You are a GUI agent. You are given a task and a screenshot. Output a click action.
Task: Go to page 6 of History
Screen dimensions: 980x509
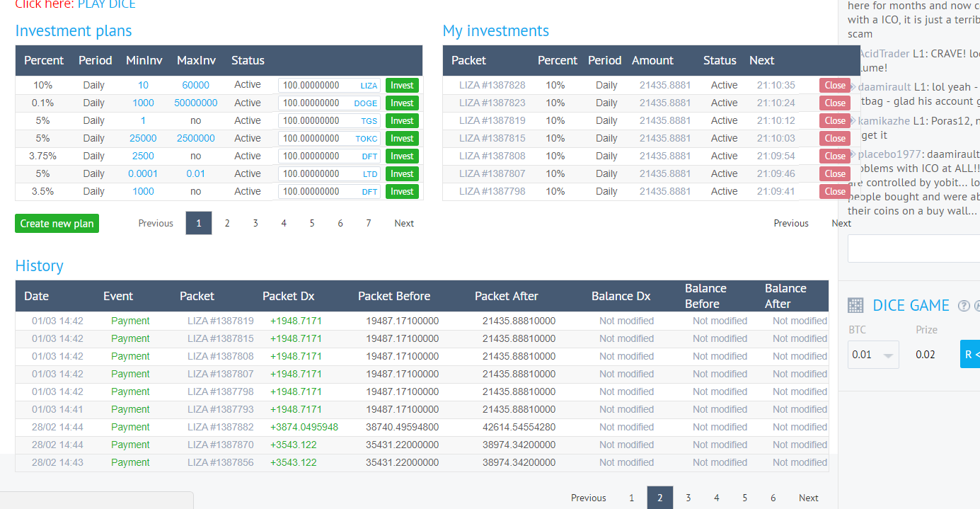[x=773, y=498]
